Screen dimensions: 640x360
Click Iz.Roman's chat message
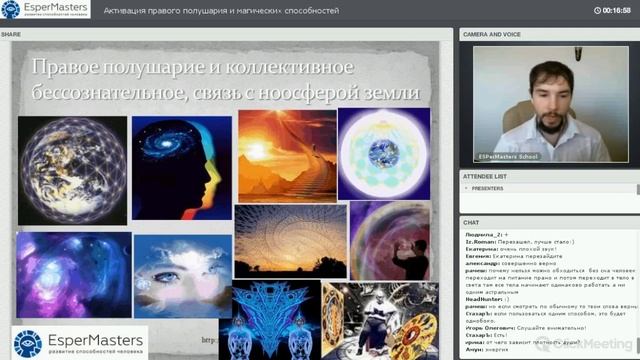[x=520, y=242]
